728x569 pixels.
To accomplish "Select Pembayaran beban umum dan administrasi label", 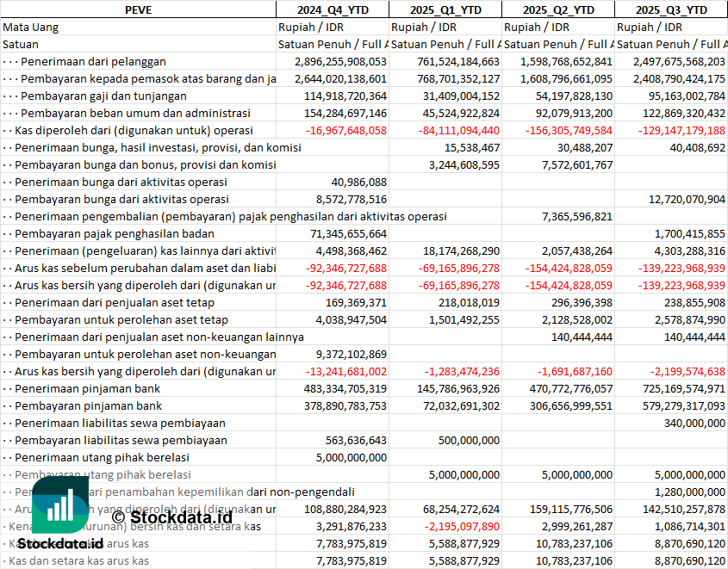I will 135,113.
